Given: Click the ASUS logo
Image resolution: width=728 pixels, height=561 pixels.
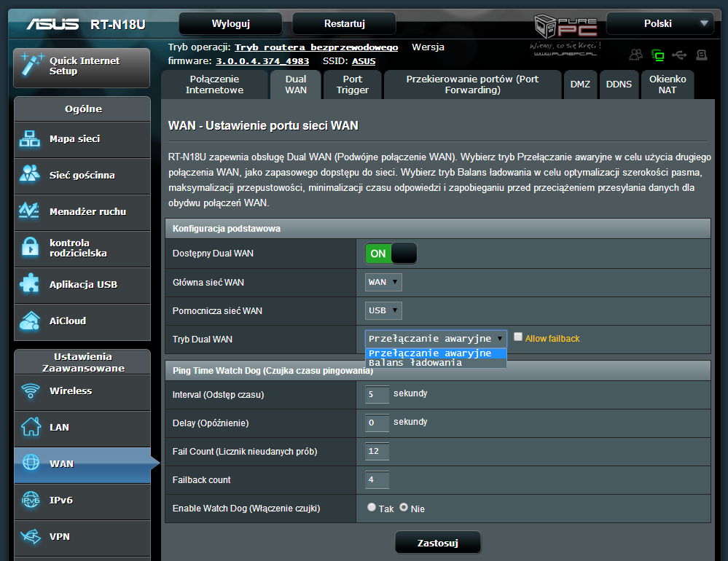Looking at the screenshot, I should coord(52,23).
